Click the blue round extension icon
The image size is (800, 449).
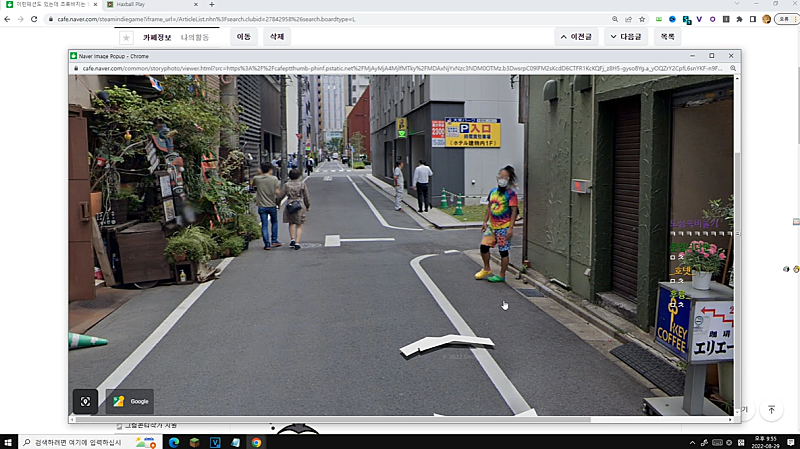click(672, 19)
